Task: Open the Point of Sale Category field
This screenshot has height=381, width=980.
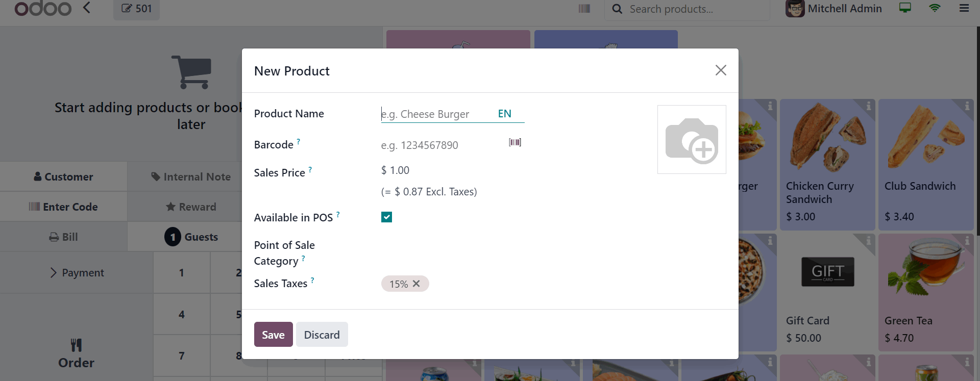Action: click(x=452, y=253)
